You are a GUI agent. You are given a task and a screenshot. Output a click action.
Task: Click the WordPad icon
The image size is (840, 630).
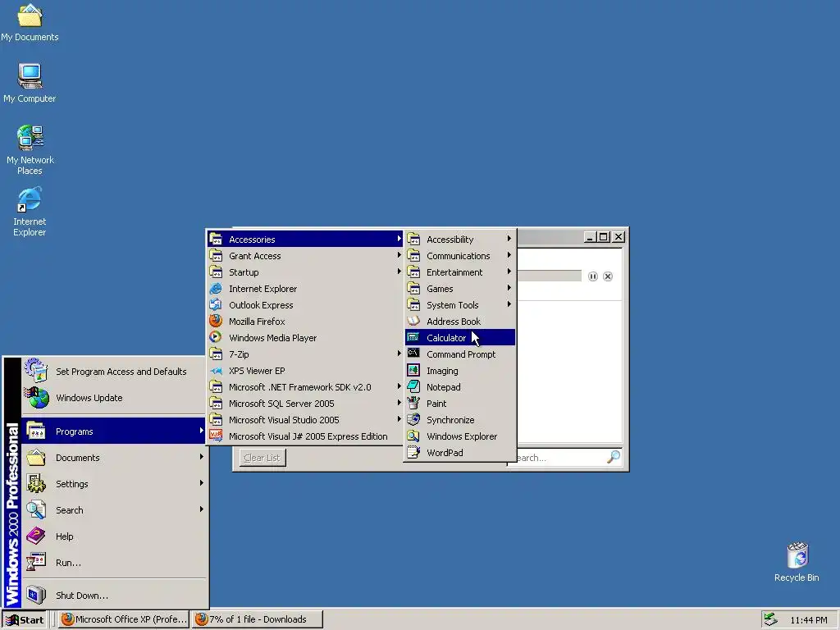point(413,452)
